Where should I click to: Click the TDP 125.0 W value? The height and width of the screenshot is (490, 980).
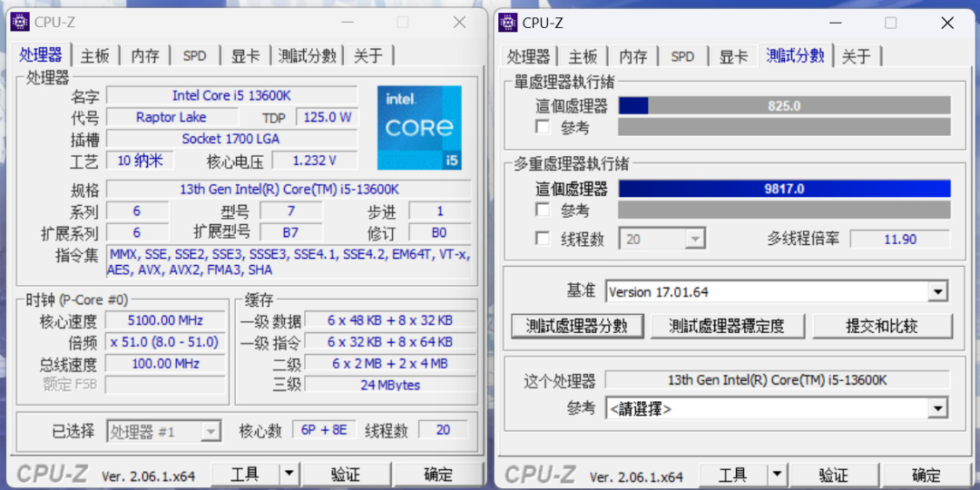point(328,117)
